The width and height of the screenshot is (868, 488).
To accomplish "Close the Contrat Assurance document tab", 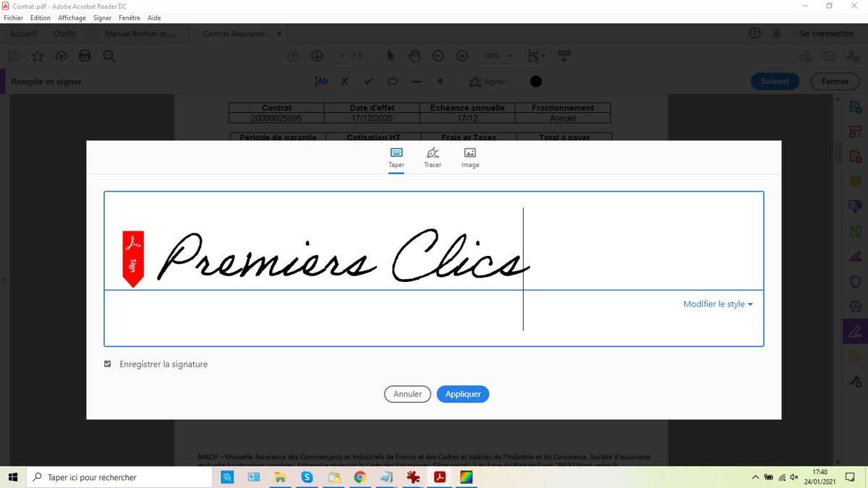I will click(280, 33).
